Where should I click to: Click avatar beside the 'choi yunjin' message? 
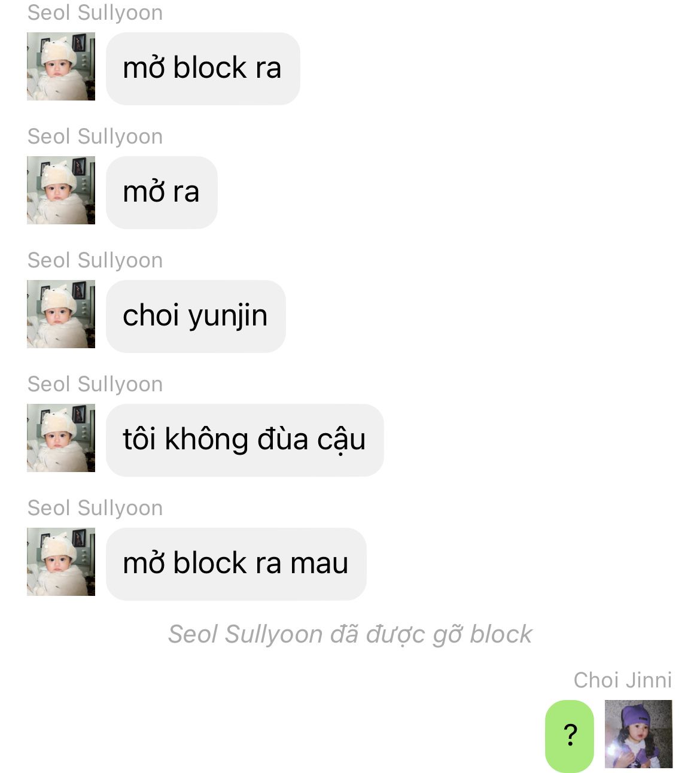(61, 314)
